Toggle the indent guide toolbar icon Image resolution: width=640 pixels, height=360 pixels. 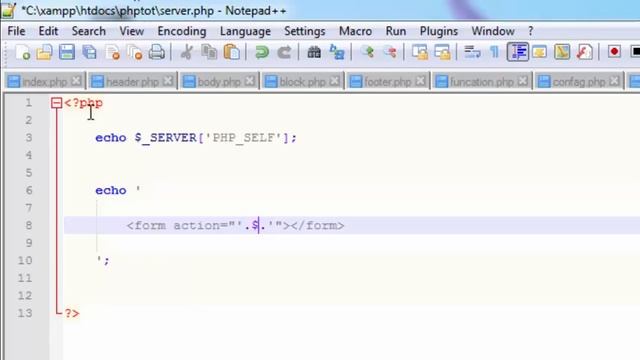[518, 52]
